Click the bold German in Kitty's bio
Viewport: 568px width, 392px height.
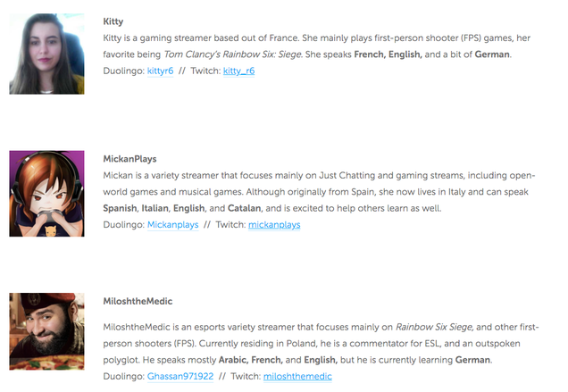492,54
